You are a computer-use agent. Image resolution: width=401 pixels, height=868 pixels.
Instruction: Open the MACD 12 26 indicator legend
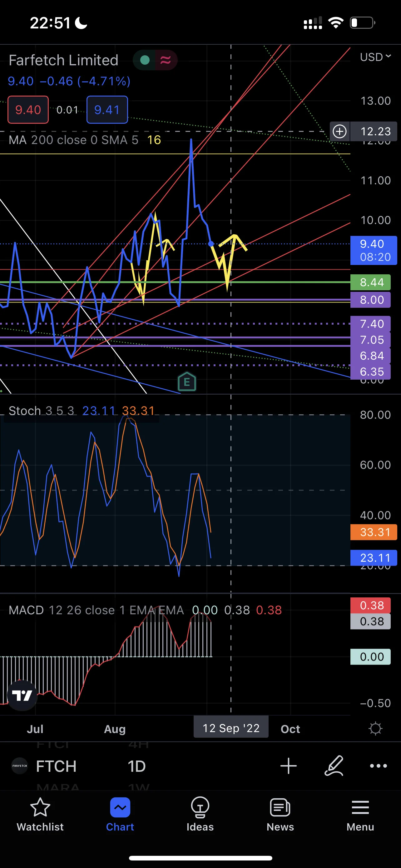(145, 610)
